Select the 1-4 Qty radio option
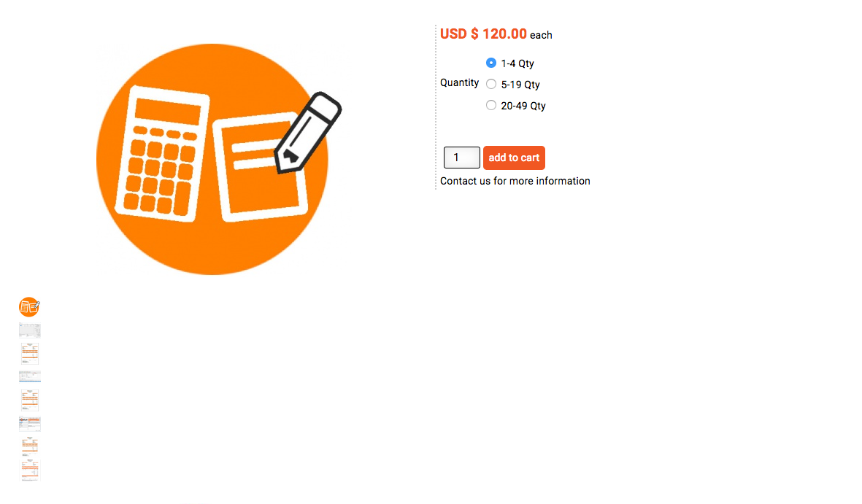The width and height of the screenshot is (862, 504). (x=491, y=63)
